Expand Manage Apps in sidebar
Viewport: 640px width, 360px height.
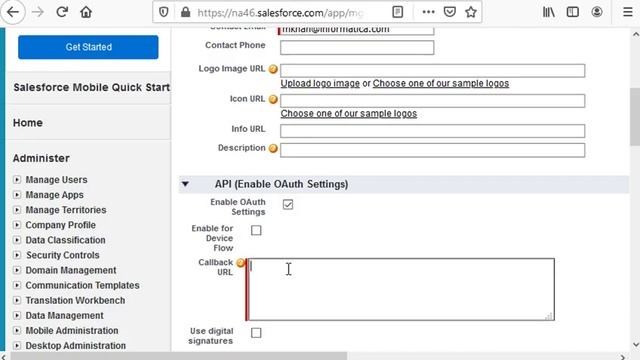point(17,195)
